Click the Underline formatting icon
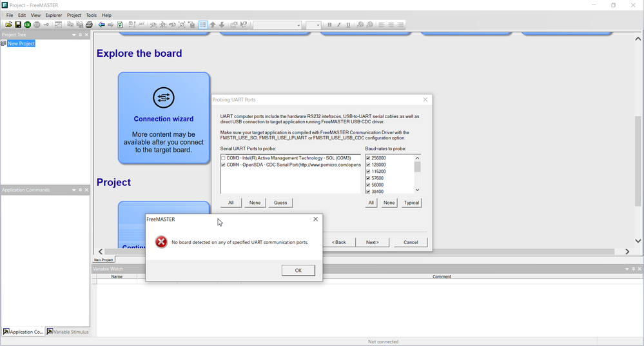Image resolution: width=644 pixels, height=346 pixels. tap(348, 25)
